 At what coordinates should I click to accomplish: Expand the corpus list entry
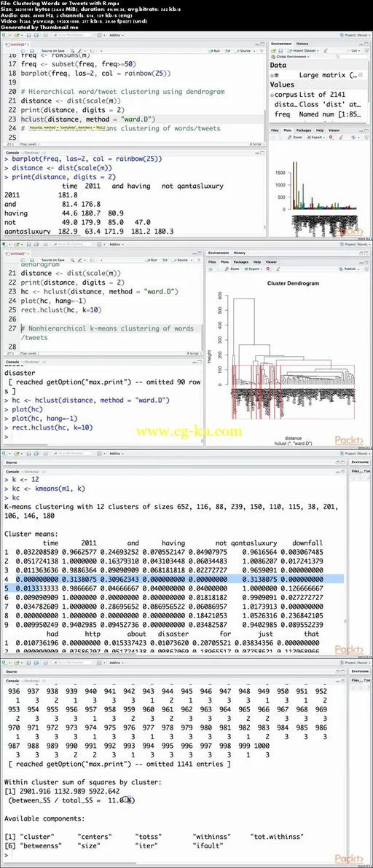point(272,95)
